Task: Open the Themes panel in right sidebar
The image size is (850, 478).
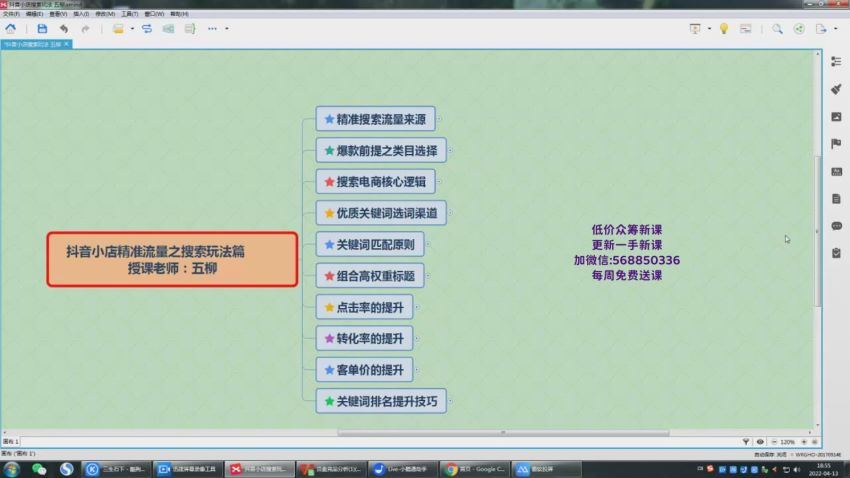Action: coord(836,171)
